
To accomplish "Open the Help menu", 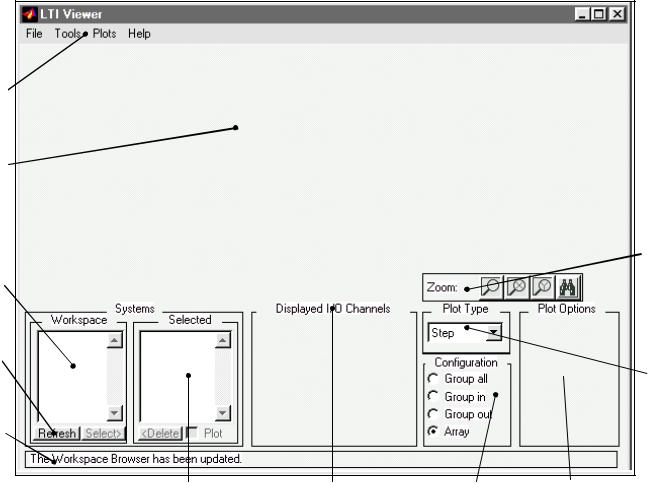I will coord(139,34).
